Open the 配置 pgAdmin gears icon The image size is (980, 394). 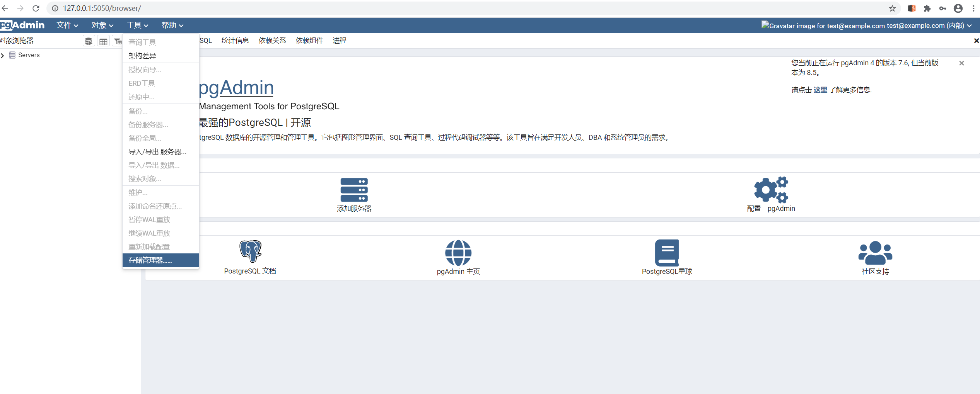coord(771,190)
